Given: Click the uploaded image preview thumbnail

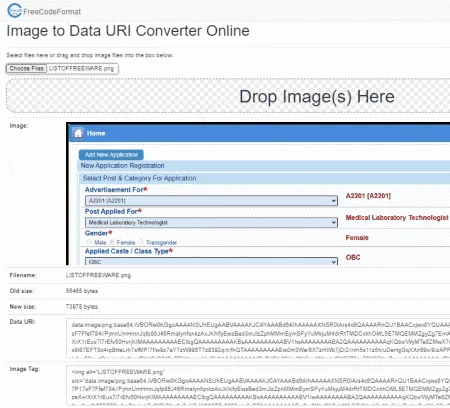Looking at the screenshot, I should click(x=258, y=194).
